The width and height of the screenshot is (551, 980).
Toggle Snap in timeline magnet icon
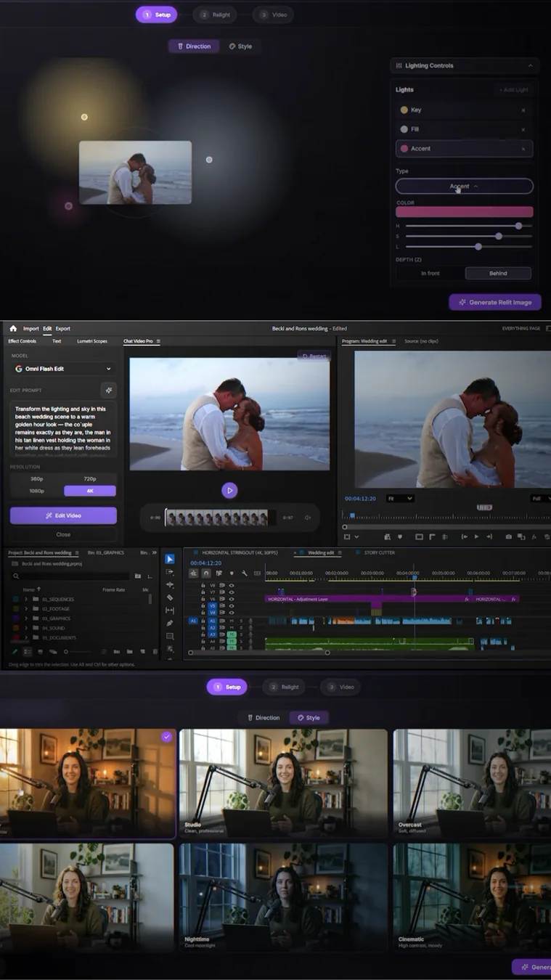206,573
